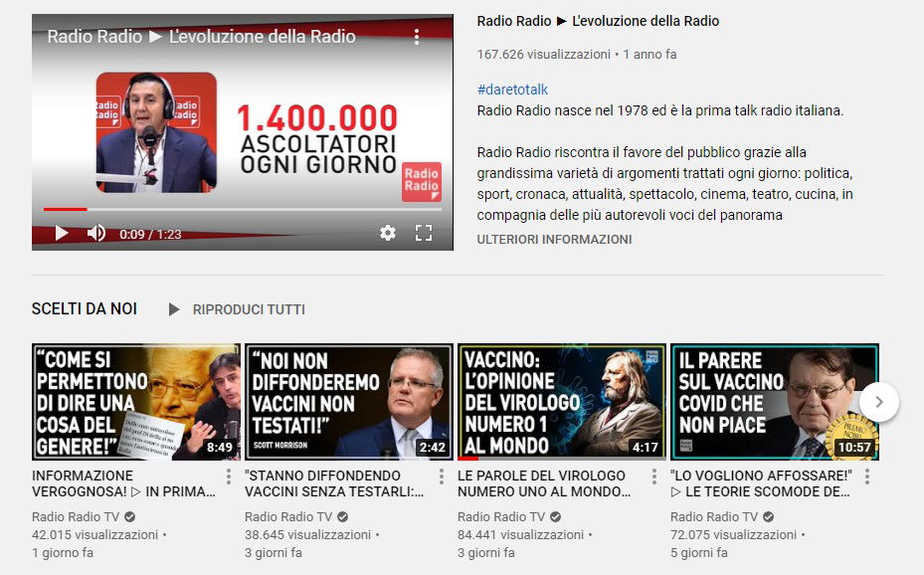924x575 pixels.
Task: Open the #daretotalk hashtag link
Action: (512, 90)
